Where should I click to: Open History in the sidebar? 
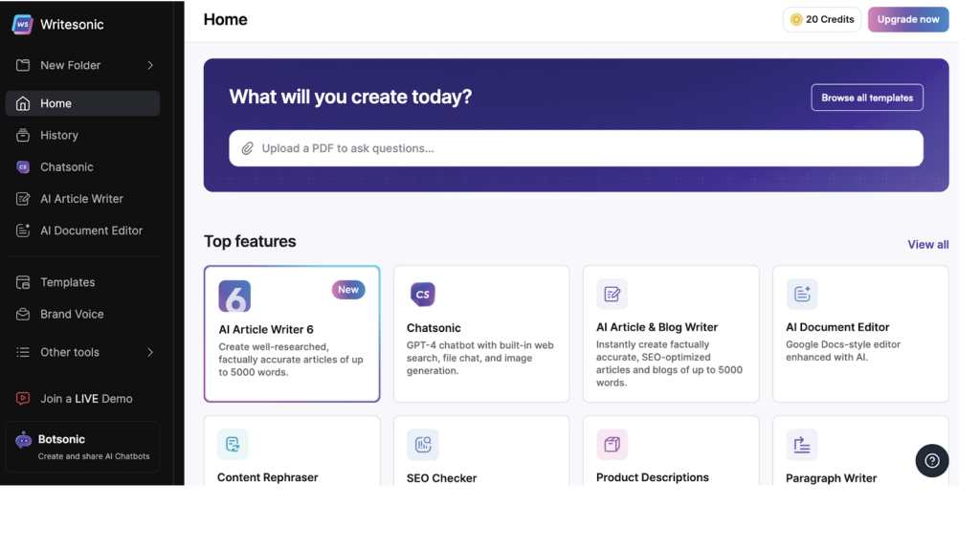click(x=58, y=136)
